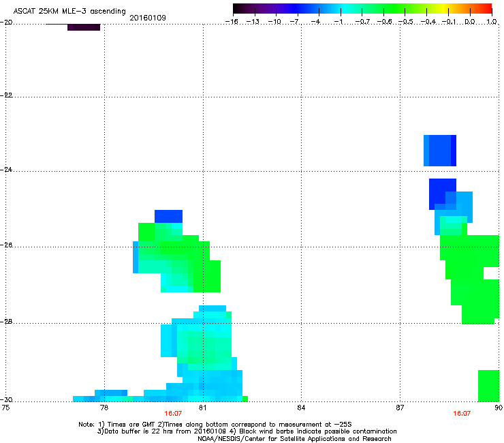Click the note 'Times are GMT'

(x=131, y=425)
